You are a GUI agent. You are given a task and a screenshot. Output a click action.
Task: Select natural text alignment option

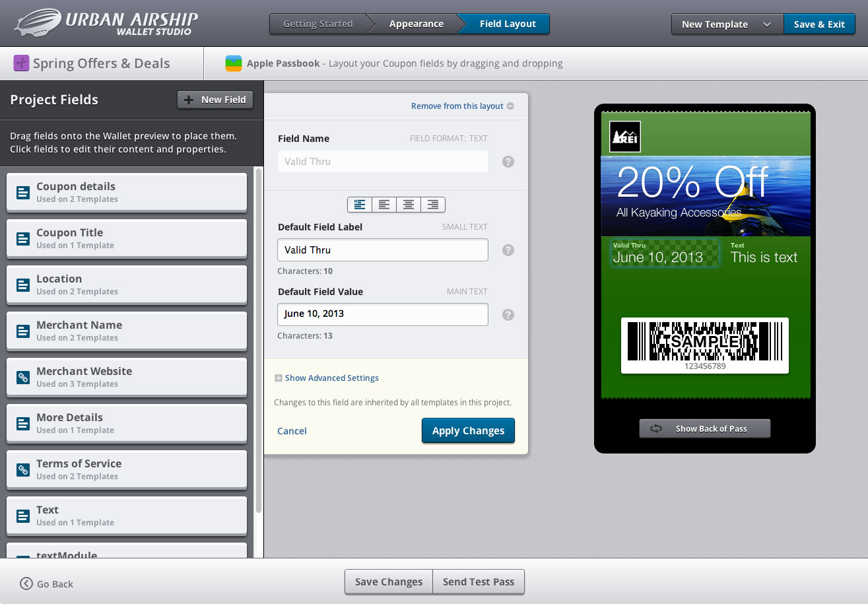(x=360, y=205)
